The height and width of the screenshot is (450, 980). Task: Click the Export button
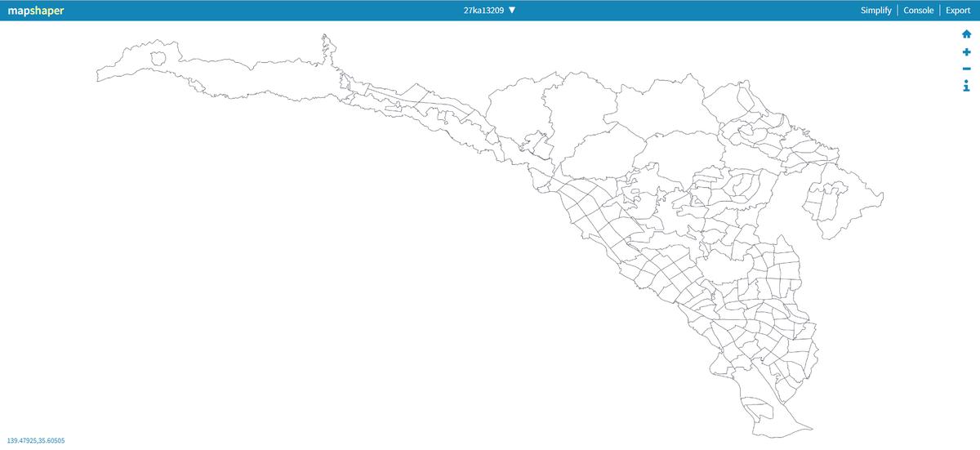958,11
